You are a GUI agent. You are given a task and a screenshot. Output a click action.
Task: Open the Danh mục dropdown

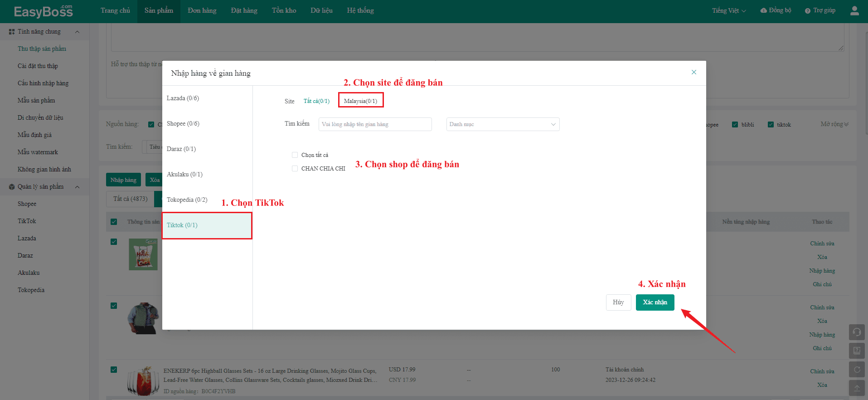click(x=503, y=124)
